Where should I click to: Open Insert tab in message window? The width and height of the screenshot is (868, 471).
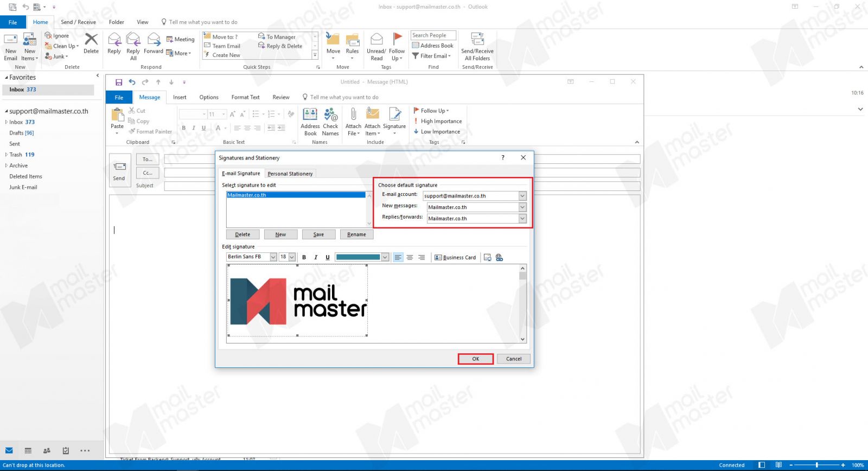(x=180, y=97)
